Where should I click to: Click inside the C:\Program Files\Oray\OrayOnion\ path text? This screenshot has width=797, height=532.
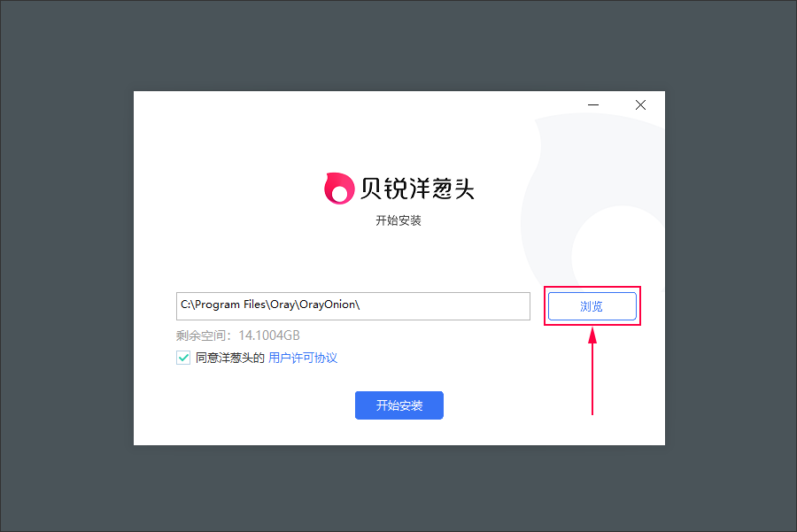(x=270, y=305)
